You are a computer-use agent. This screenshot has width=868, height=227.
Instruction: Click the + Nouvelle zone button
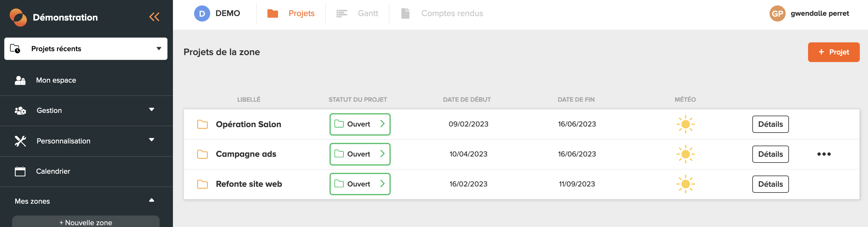point(86,222)
